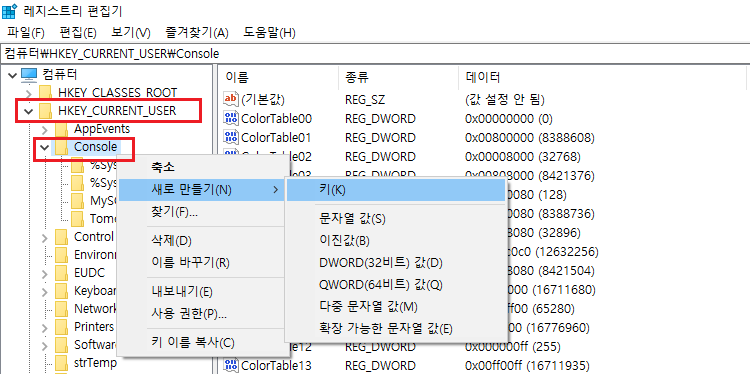The width and height of the screenshot is (750, 374).
Task: Expand the Printers key chevron
Action: 45,328
